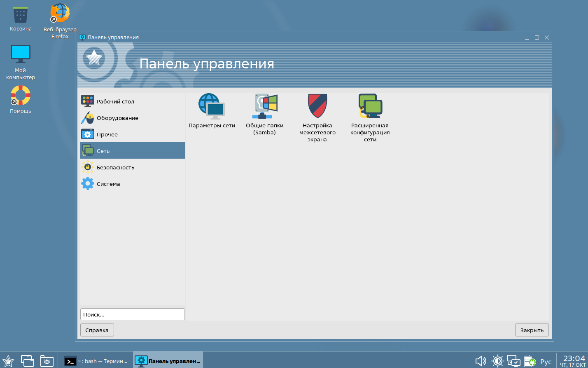Open the file manager taskbar icon
Viewport: 588px width, 368px height.
click(x=47, y=361)
